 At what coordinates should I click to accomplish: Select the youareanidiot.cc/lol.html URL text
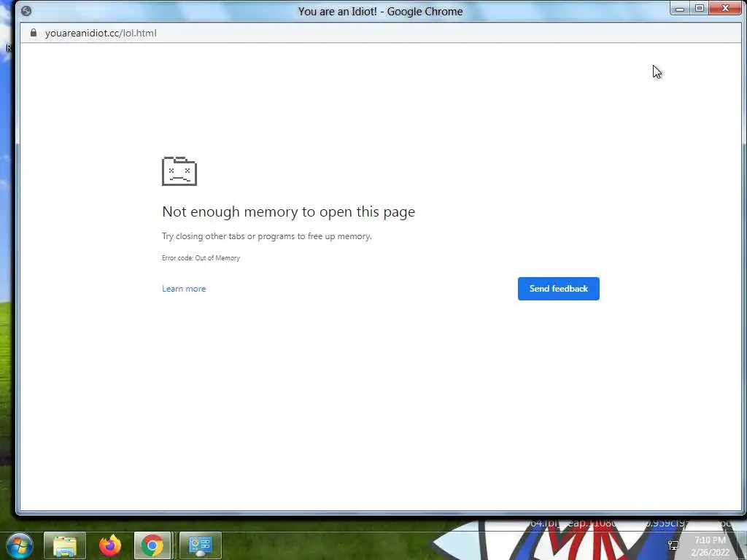click(101, 33)
